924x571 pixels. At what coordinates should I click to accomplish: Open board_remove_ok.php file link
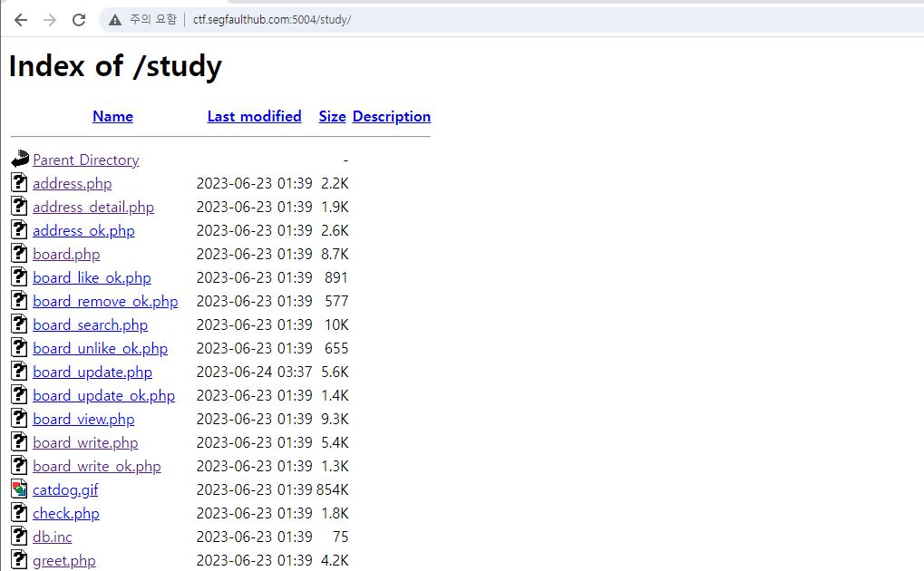click(105, 301)
